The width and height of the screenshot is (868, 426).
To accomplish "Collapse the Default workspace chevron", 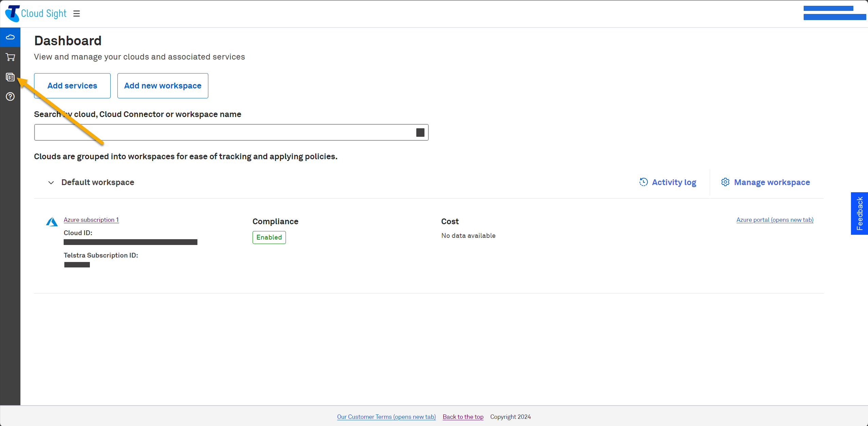I will click(51, 183).
